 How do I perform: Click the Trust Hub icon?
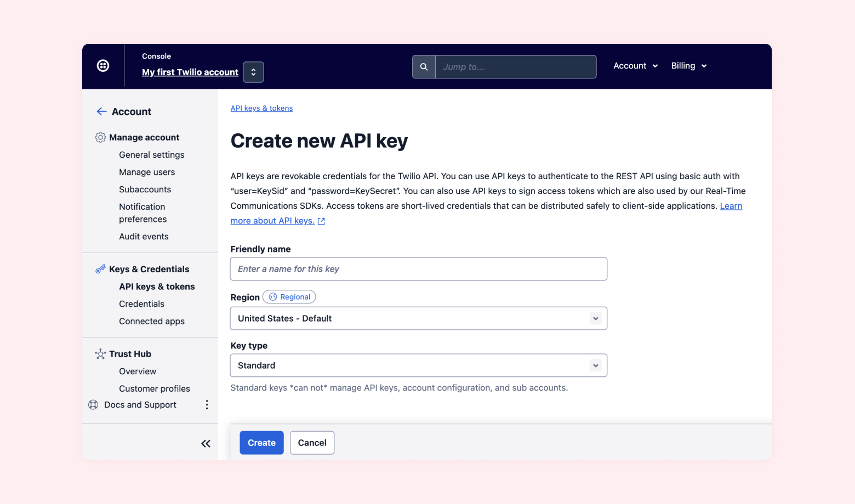[100, 354]
